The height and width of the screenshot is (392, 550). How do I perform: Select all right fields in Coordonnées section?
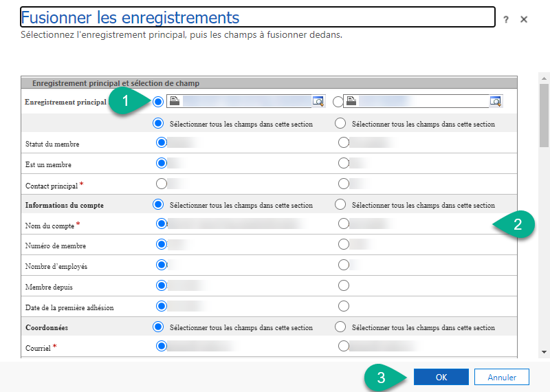click(340, 327)
